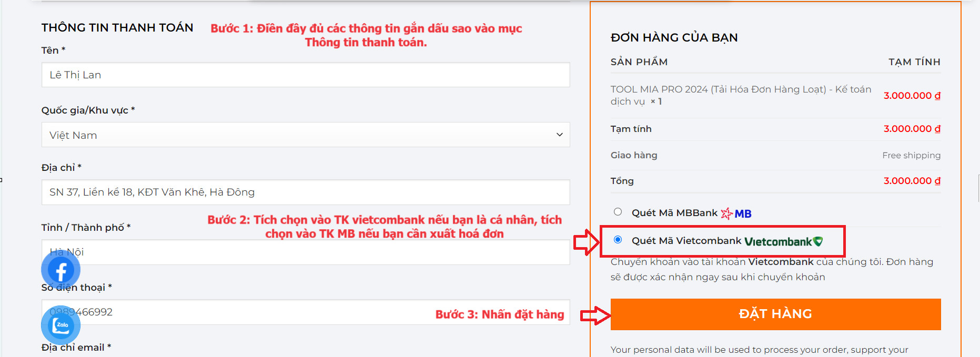Click the TẠM TÍNH column header
This screenshot has width=980, height=357.
(914, 62)
